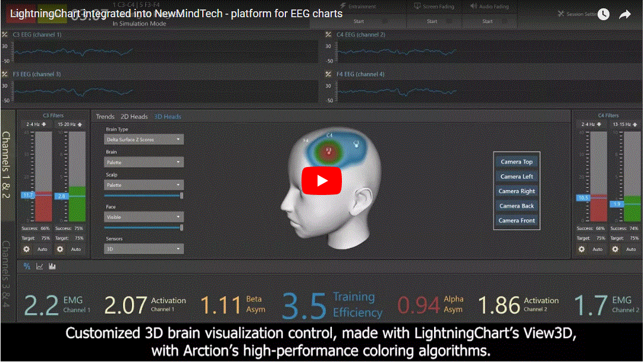Image resolution: width=644 pixels, height=362 pixels.
Task: Open the Face visibility dropdown
Action: [x=143, y=217]
